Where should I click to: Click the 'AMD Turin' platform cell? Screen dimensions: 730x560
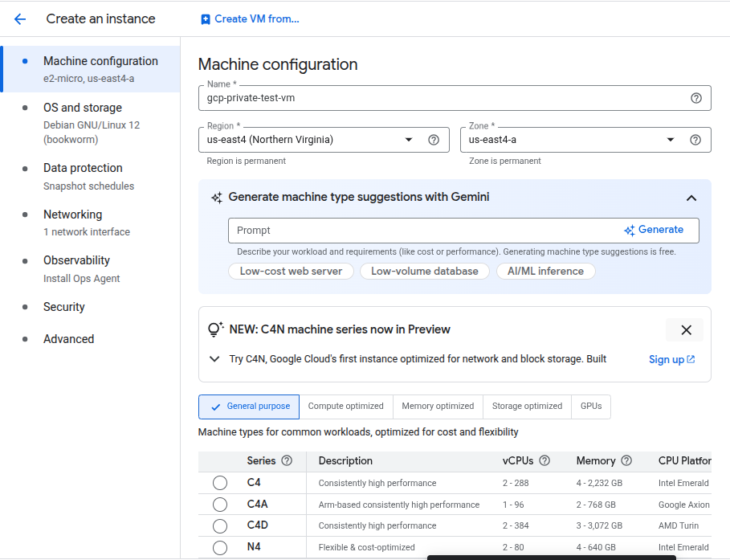[679, 525]
